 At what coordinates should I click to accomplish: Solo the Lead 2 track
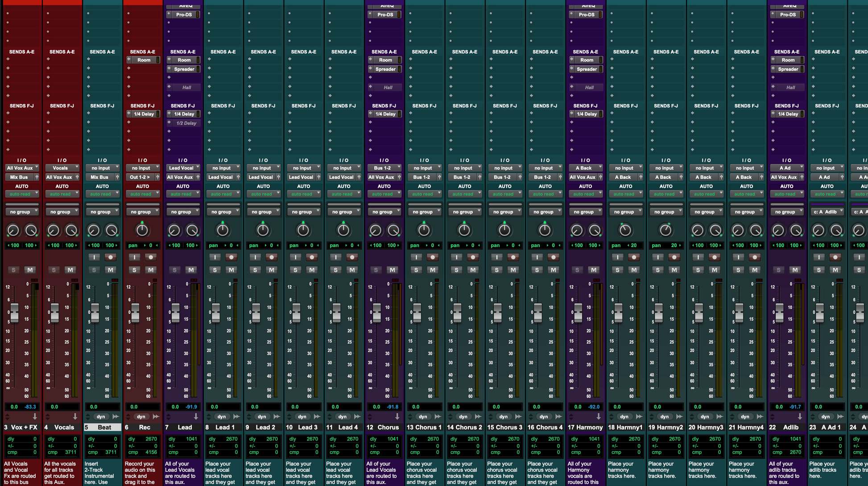point(255,270)
